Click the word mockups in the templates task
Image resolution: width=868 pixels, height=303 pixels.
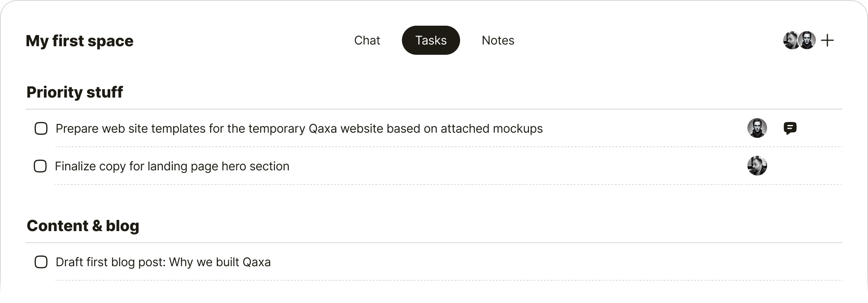point(517,128)
